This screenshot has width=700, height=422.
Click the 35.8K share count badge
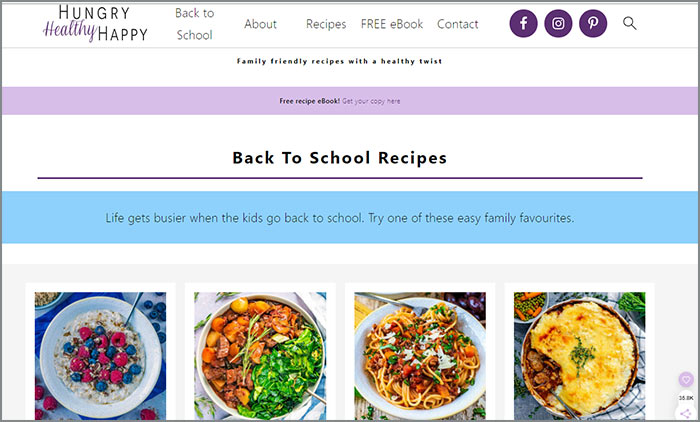tap(686, 397)
